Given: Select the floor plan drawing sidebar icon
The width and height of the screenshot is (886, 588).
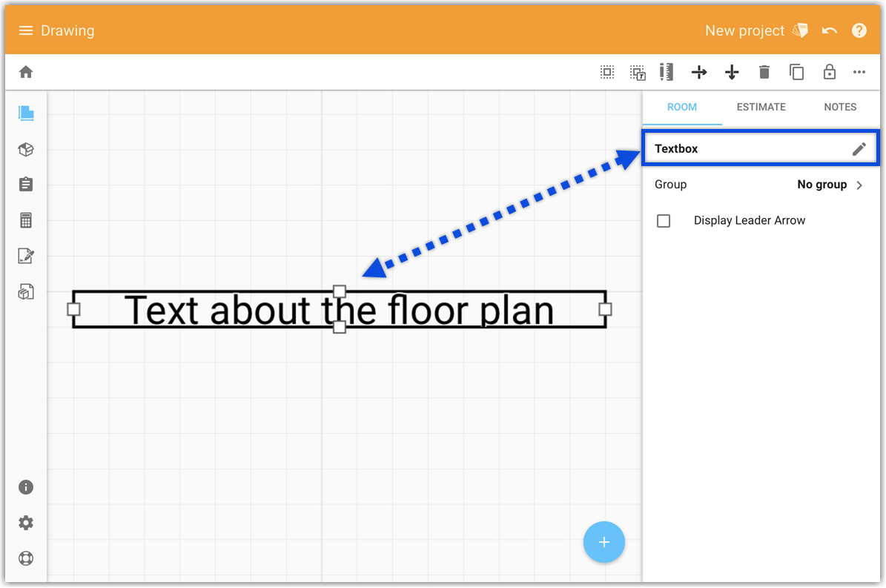Looking at the screenshot, I should (x=26, y=113).
